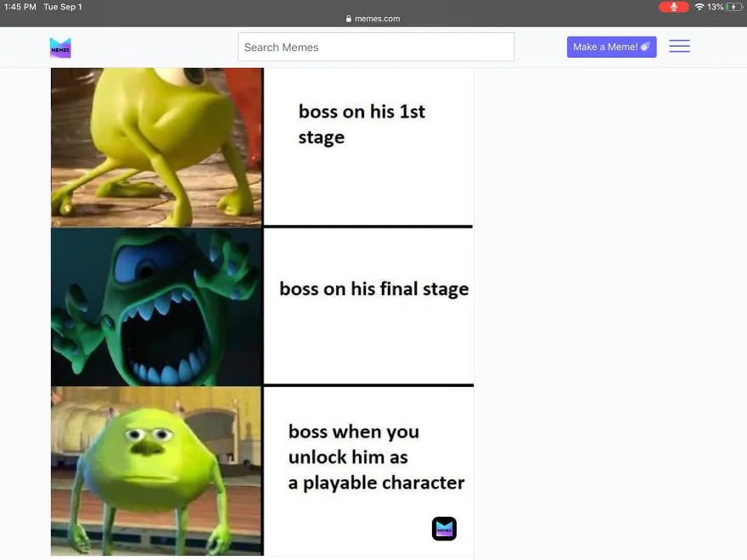Open the Memes logo home link
Image resolution: width=747 pixels, height=560 pixels.
pos(60,48)
